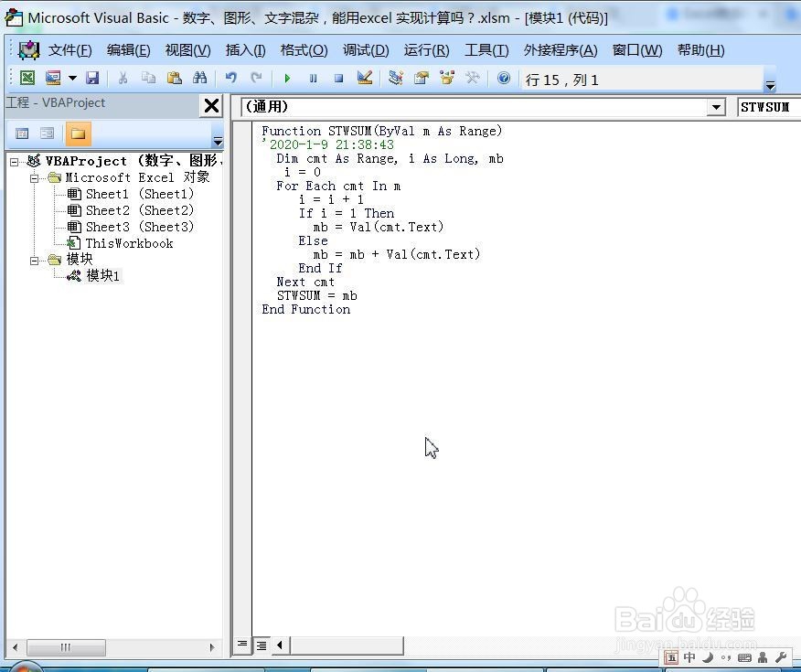Image resolution: width=801 pixels, height=672 pixels.
Task: Click code pane horizontal scroll left arrow
Action: pos(280,645)
